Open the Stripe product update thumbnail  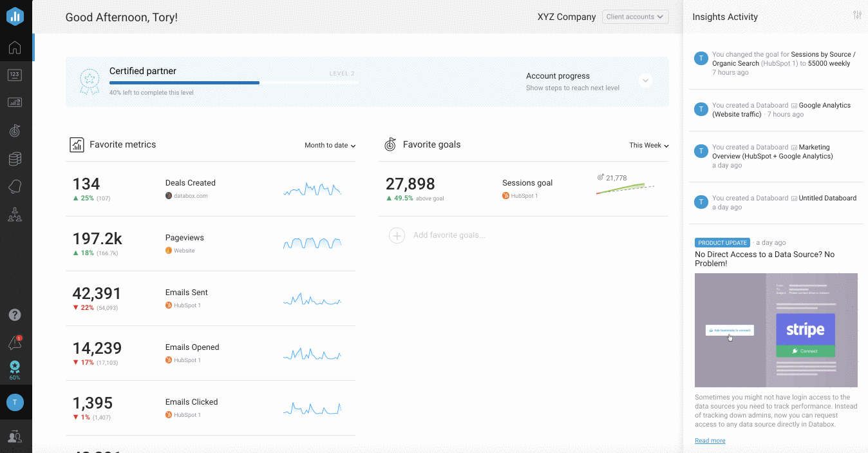coord(776,330)
